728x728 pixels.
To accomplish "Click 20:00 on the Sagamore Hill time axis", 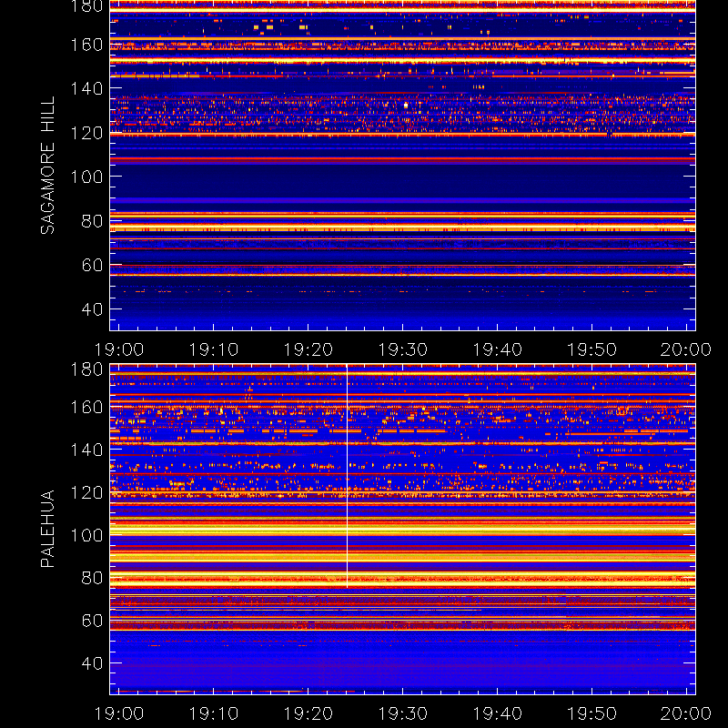I will (686, 349).
